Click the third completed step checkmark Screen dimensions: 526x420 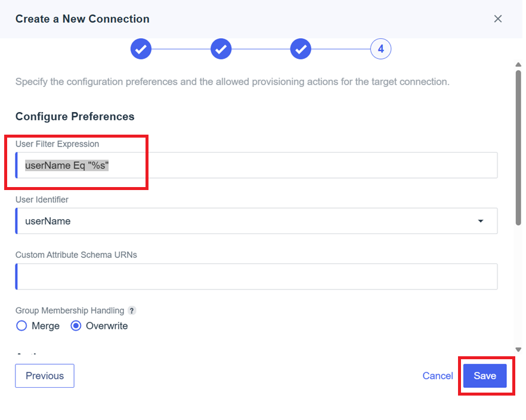(x=301, y=48)
